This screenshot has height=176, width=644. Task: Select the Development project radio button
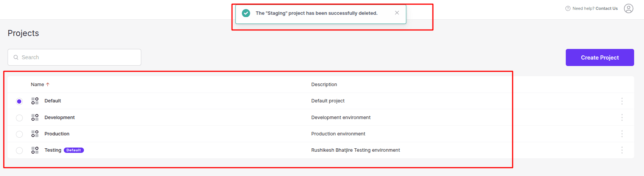pyautogui.click(x=19, y=118)
